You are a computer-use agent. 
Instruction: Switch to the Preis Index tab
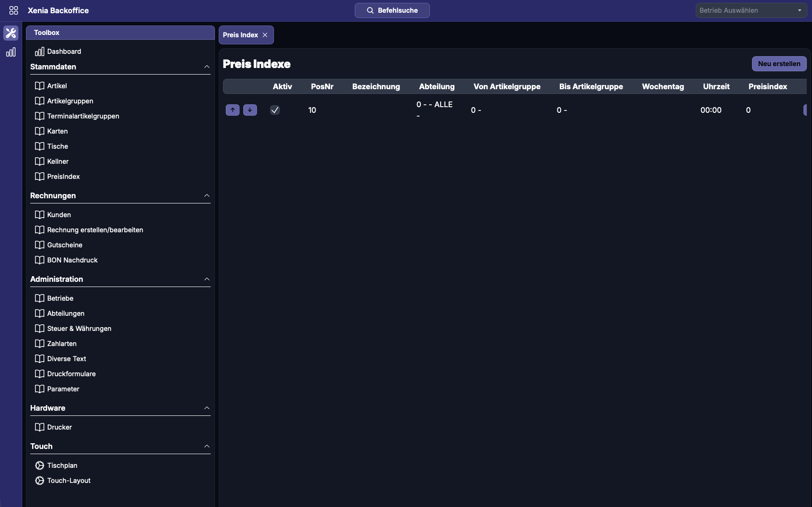[x=240, y=35]
